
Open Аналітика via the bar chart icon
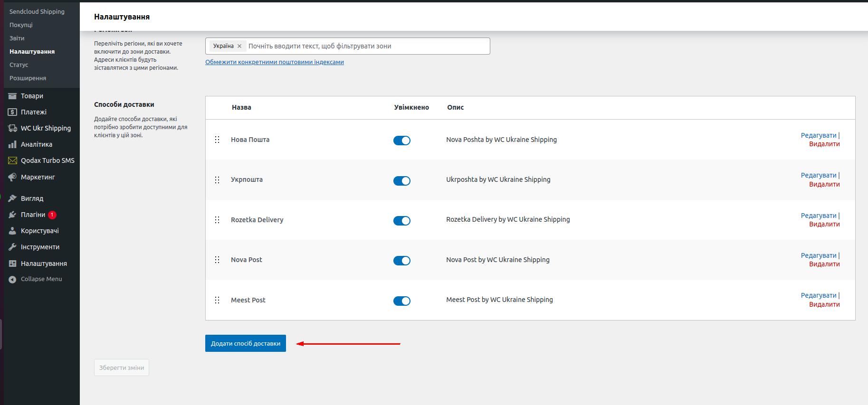(x=12, y=144)
